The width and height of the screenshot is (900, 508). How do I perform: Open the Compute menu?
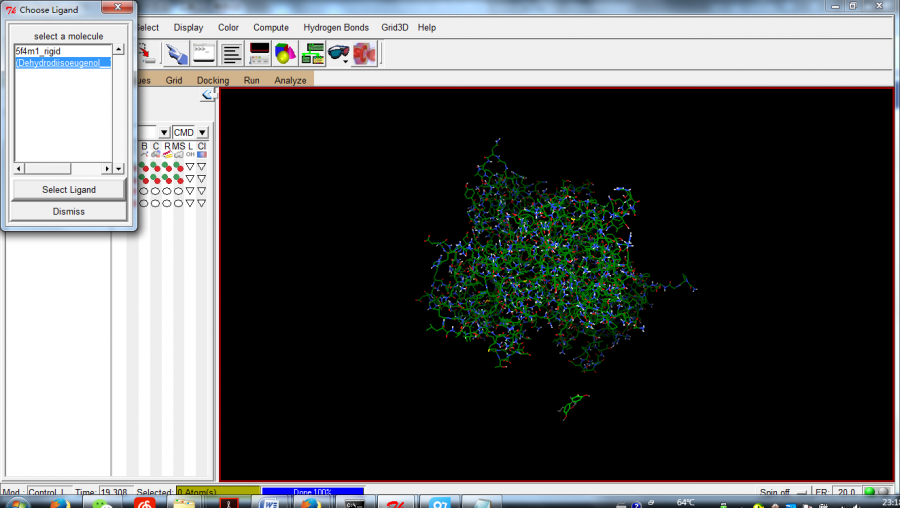271,28
